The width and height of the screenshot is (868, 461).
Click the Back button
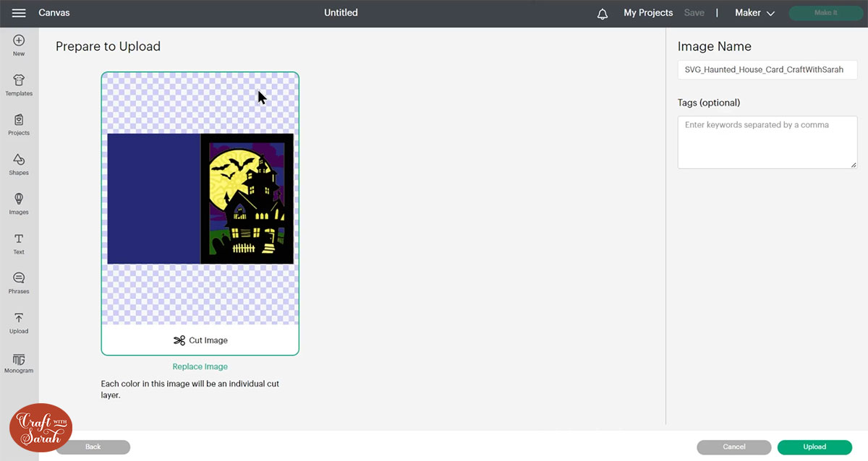pos(93,447)
